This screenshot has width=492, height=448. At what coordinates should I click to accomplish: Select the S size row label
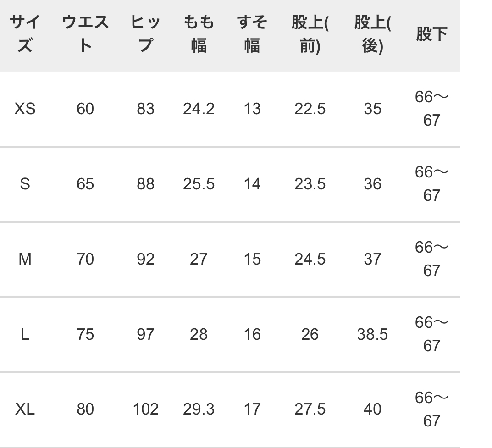tap(25, 184)
